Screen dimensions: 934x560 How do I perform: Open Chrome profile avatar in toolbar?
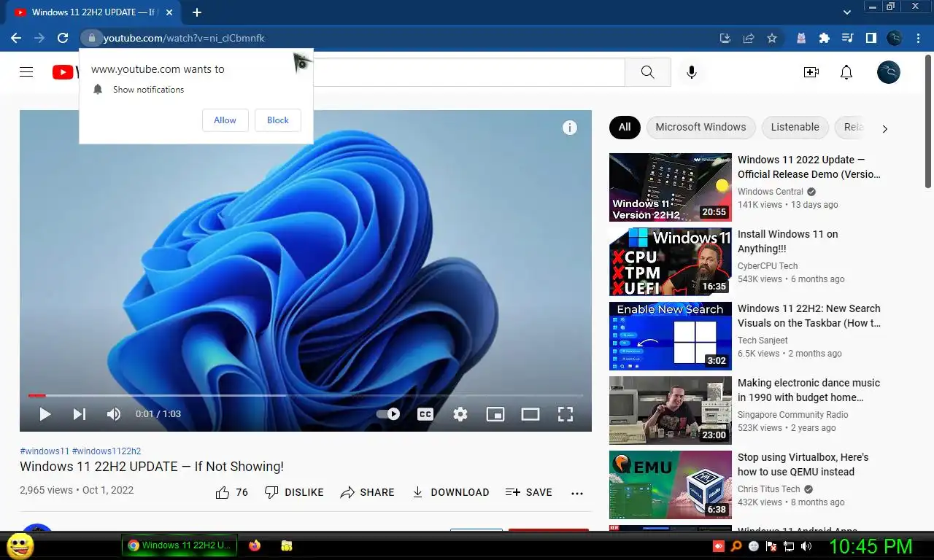click(895, 38)
